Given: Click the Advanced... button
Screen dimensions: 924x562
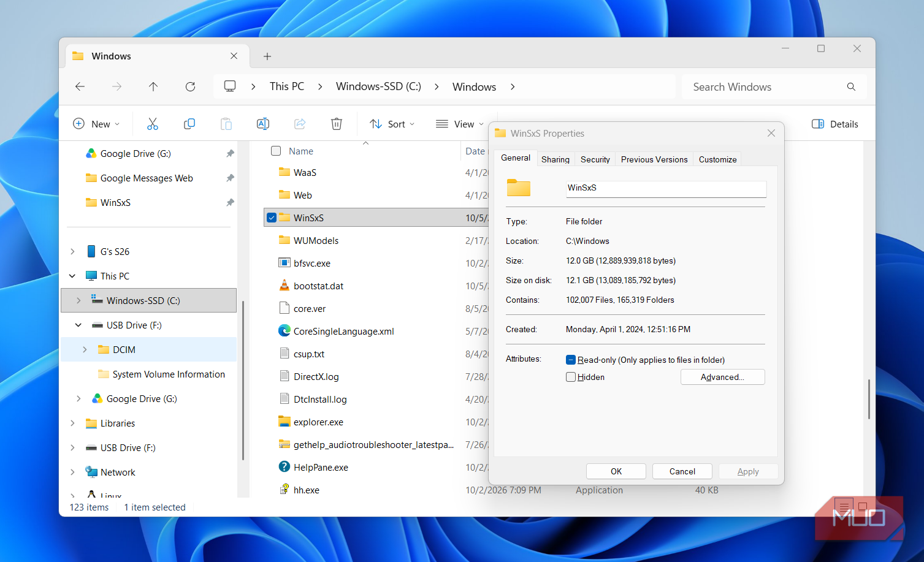Looking at the screenshot, I should [722, 377].
